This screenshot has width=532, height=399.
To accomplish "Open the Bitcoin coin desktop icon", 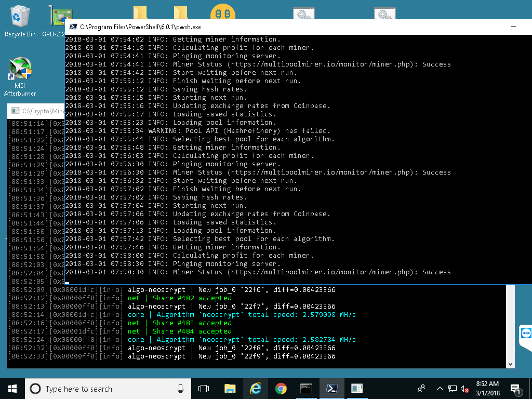I will click(223, 11).
